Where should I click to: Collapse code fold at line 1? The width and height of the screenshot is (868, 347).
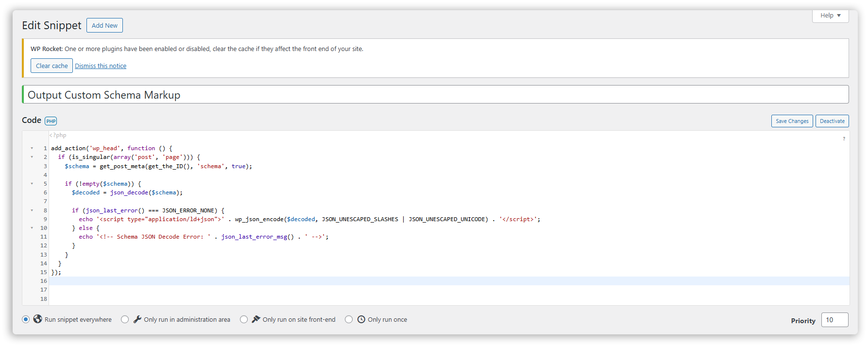pyautogui.click(x=32, y=148)
